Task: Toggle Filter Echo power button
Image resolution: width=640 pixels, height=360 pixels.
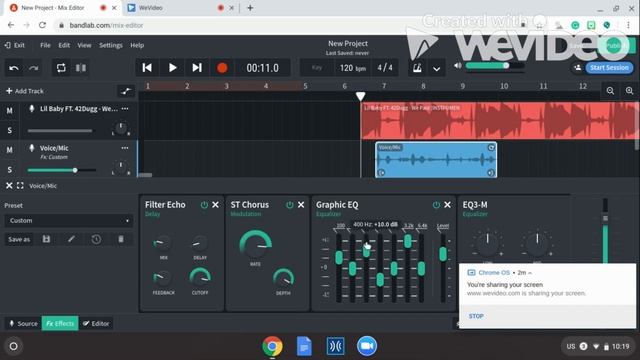Action: (204, 205)
